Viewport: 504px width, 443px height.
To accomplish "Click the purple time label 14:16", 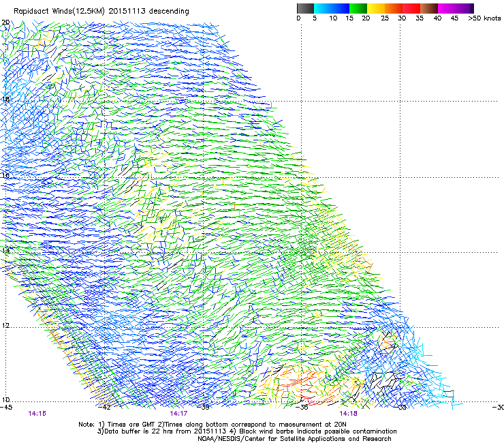I will [x=37, y=414].
